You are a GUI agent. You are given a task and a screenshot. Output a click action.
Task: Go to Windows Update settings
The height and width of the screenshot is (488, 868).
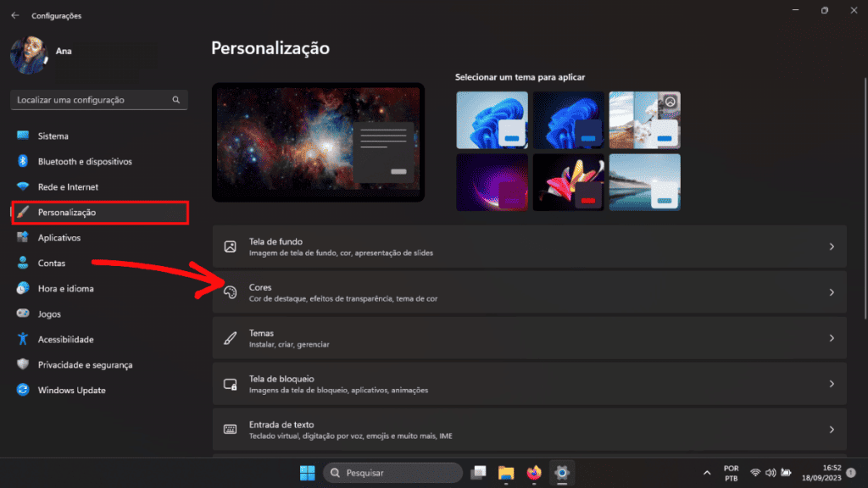[x=100, y=390]
